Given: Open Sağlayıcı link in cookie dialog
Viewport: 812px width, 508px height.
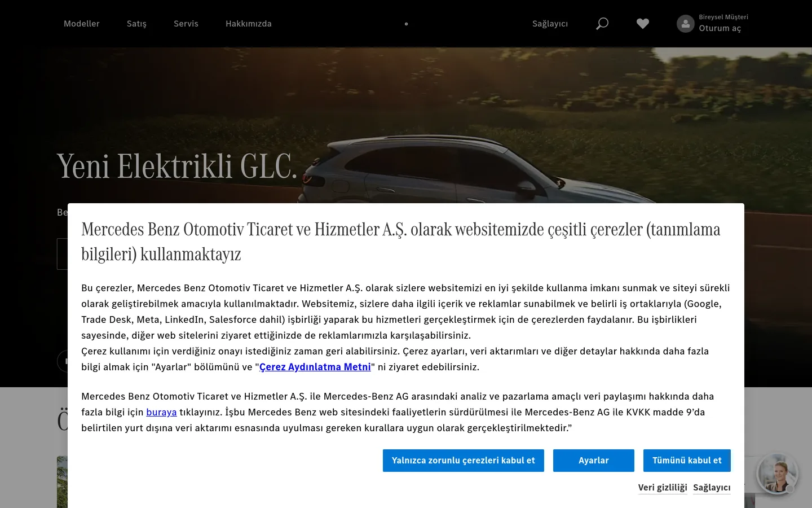Looking at the screenshot, I should pos(712,488).
